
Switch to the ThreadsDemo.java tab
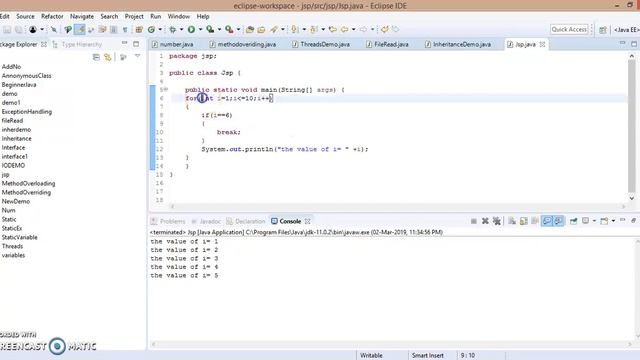(321, 44)
